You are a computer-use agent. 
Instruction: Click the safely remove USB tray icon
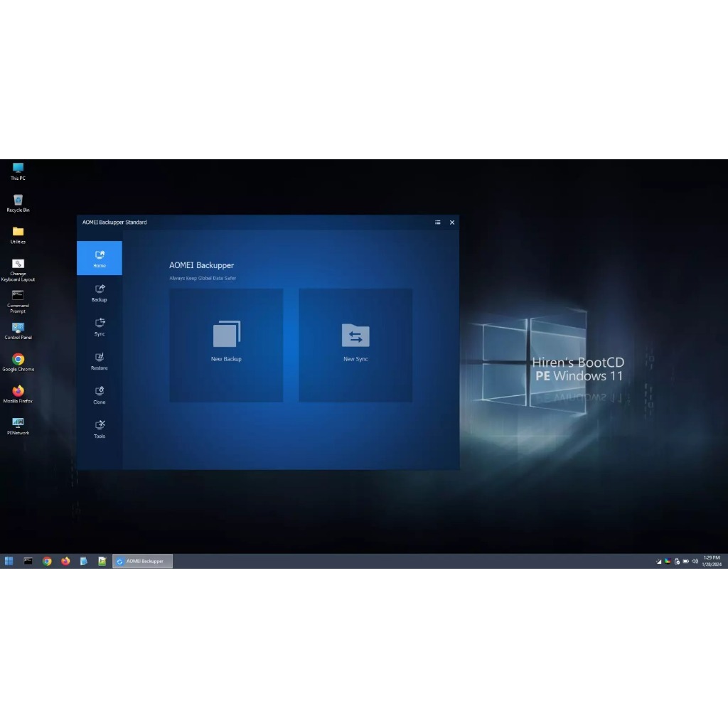tap(677, 562)
